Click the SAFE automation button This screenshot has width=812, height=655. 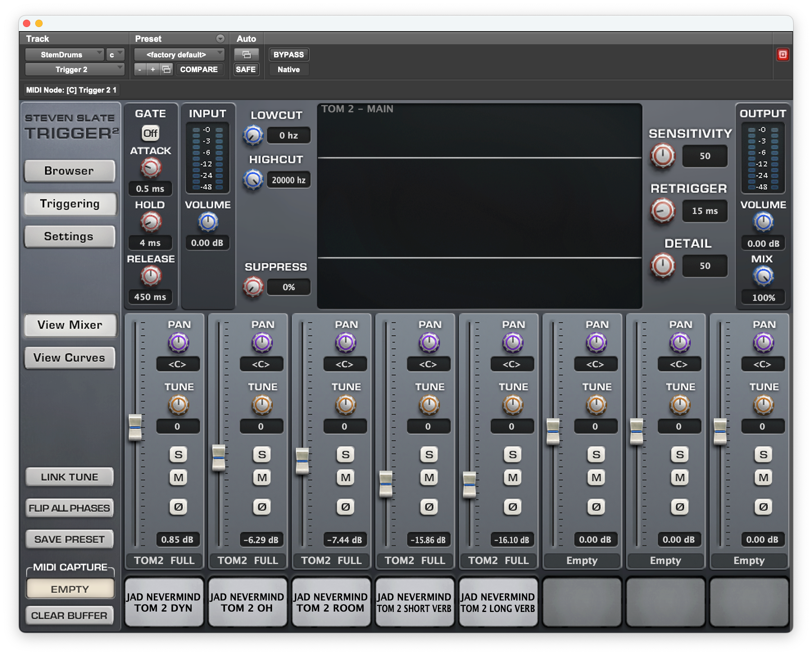pos(246,69)
